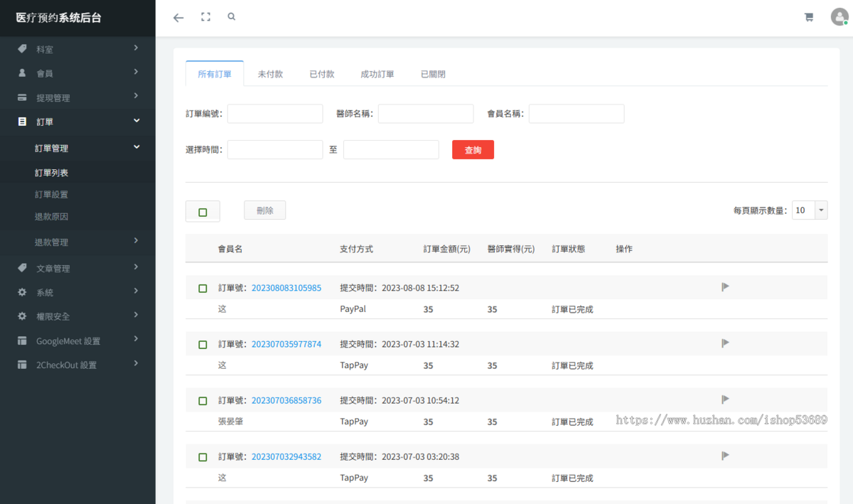The height and width of the screenshot is (504, 853).
Task: Focus the 醫師名稱 input field
Action: [x=426, y=114]
